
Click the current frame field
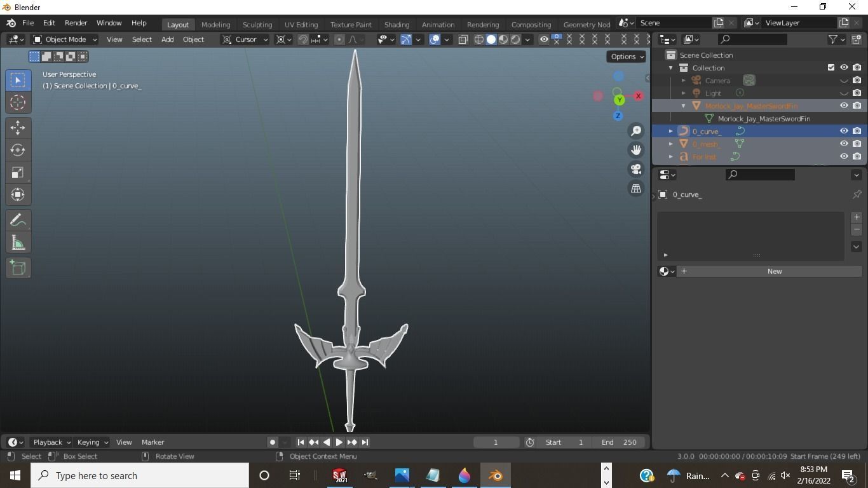(496, 442)
